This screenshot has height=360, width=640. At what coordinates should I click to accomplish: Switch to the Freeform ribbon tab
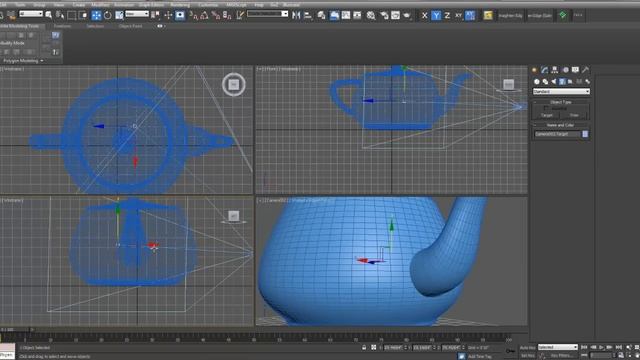coord(62,26)
